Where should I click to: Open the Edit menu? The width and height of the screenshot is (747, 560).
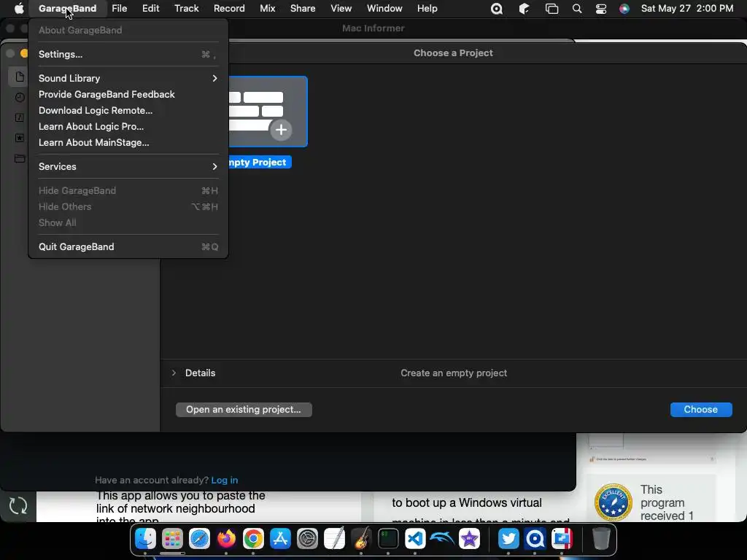(x=150, y=9)
